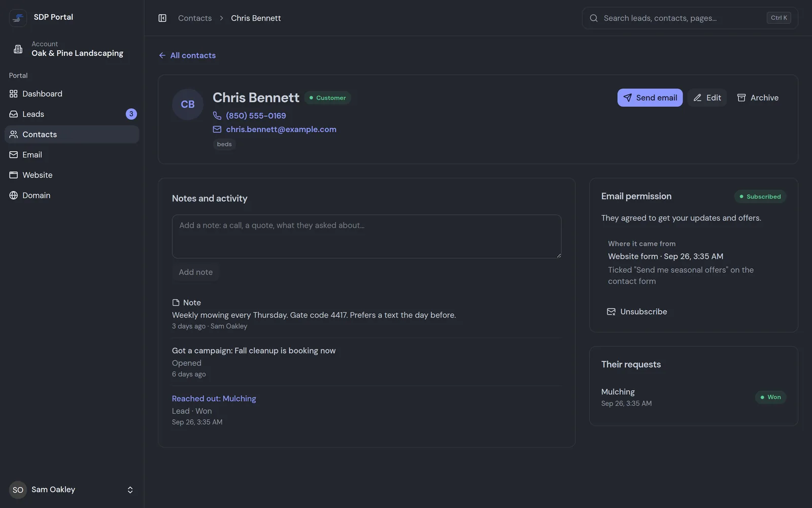Go back to All contacts

click(187, 55)
